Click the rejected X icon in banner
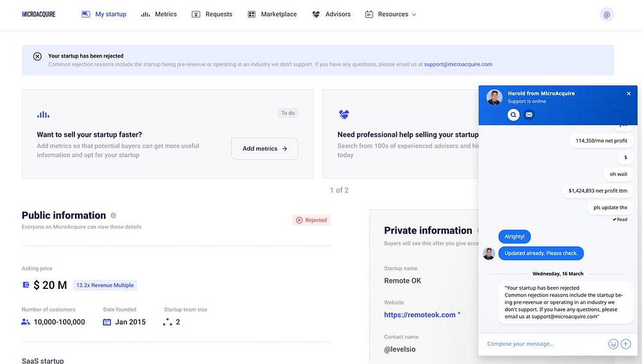Screen dimensions: 642x364 pos(37,56)
